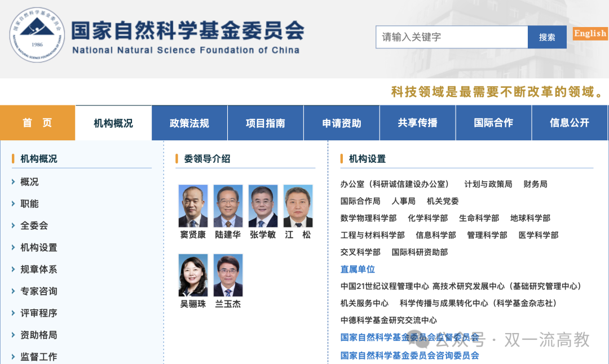
Task: Click the 搜索 search button
Action: [x=547, y=37]
